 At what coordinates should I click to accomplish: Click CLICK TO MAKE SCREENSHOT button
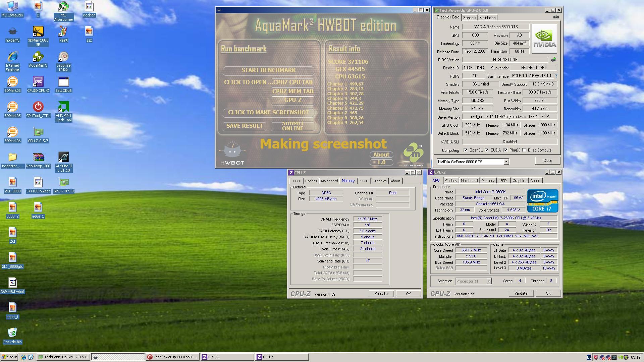269,112
